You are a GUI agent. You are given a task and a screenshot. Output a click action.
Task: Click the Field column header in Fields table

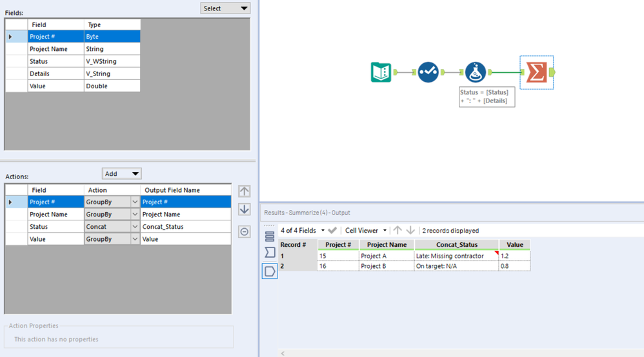[56, 24]
